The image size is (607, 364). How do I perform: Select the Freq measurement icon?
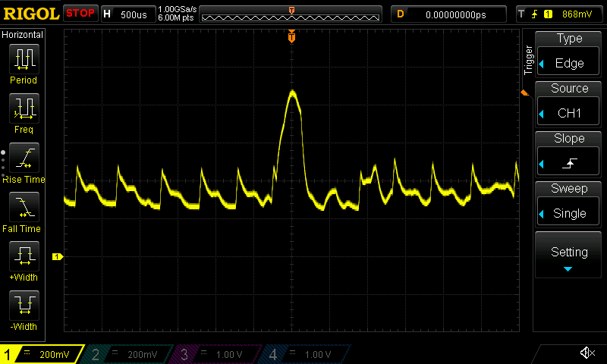pos(24,112)
